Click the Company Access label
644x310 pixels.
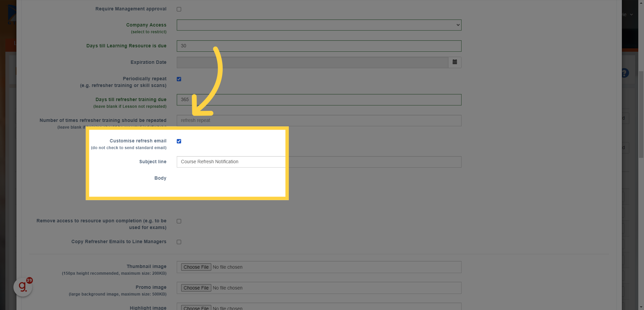(x=146, y=25)
